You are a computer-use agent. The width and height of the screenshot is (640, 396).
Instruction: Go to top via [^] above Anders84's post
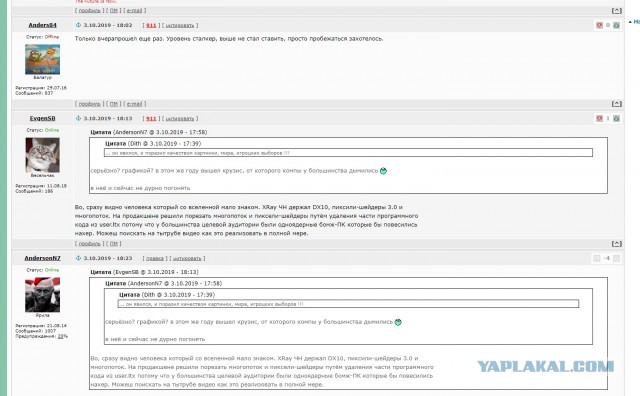[617, 11]
